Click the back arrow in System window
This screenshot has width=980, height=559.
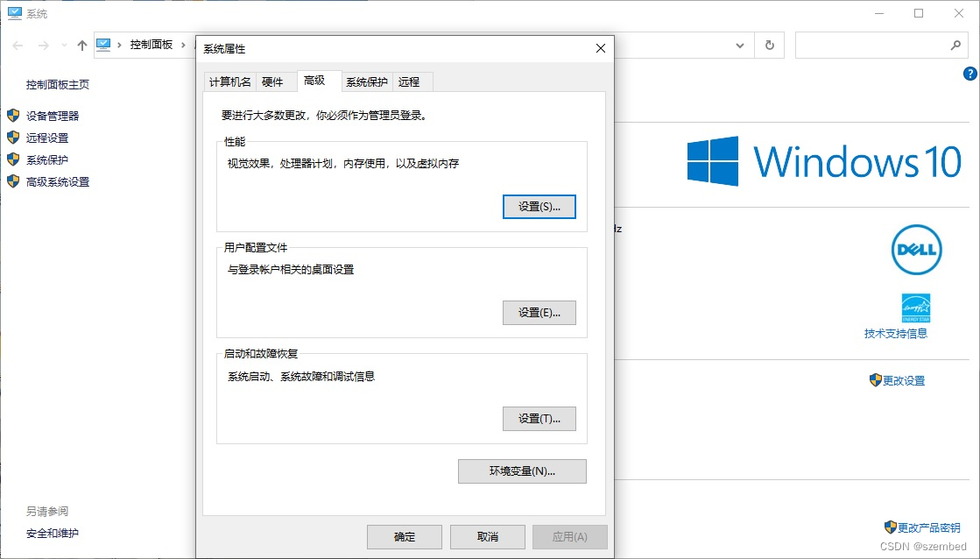click(18, 45)
